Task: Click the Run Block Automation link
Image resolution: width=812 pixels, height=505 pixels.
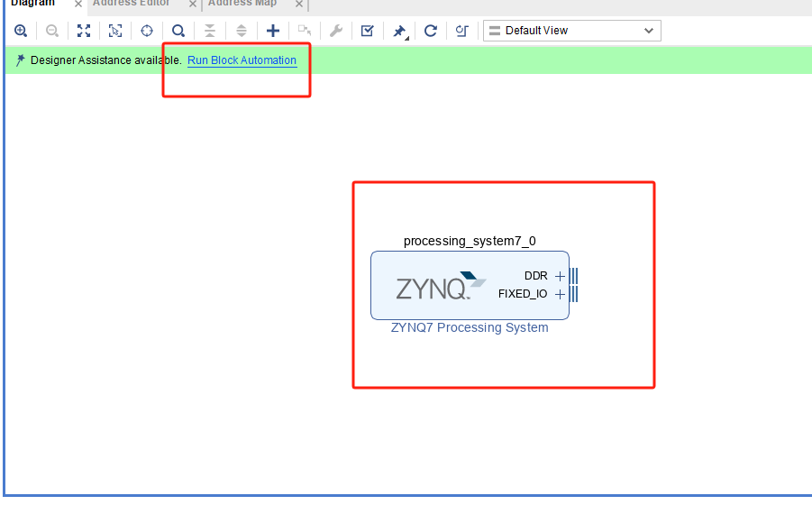Action: point(242,60)
